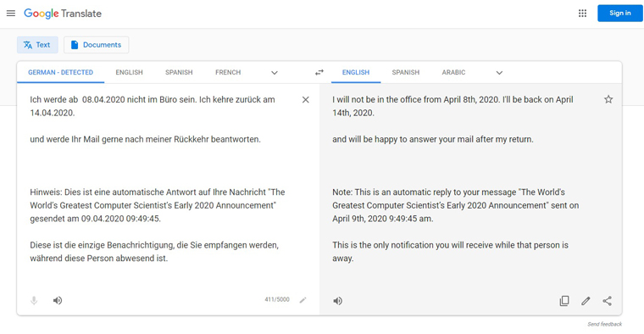Click the Sign in button
644x334 pixels.
(619, 14)
